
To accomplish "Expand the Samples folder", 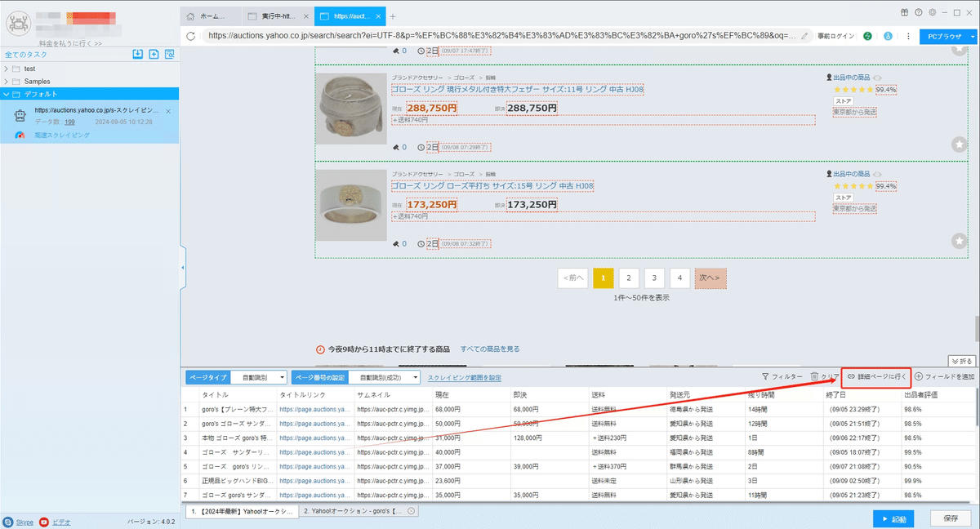I will click(x=7, y=82).
